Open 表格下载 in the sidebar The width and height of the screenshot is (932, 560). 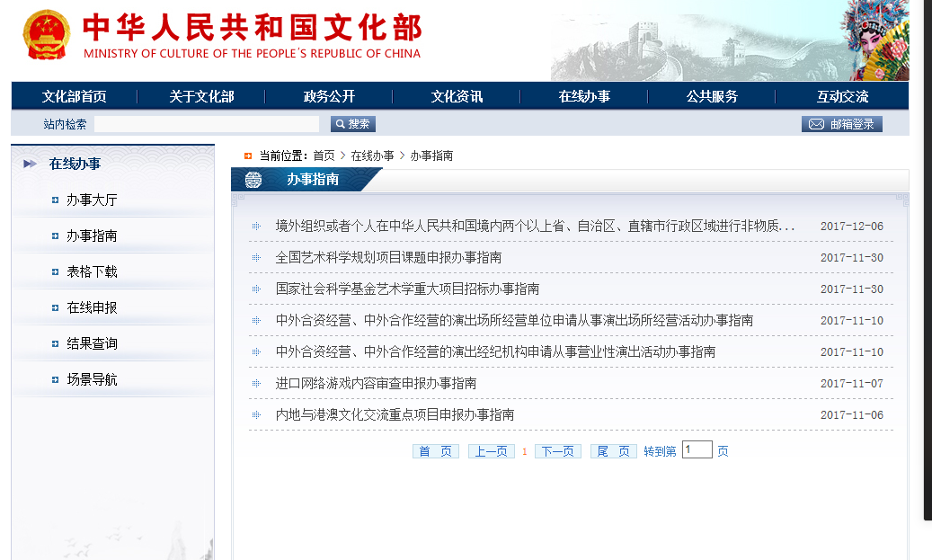tap(93, 272)
